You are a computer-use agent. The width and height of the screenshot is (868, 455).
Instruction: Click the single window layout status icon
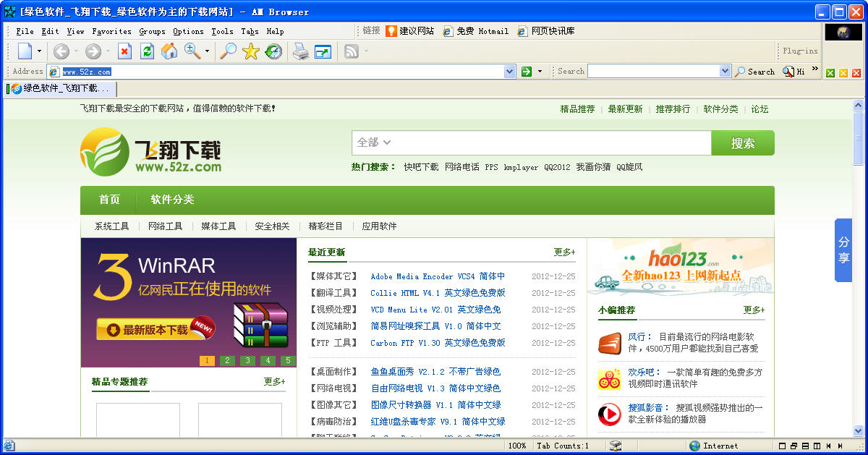(782, 446)
